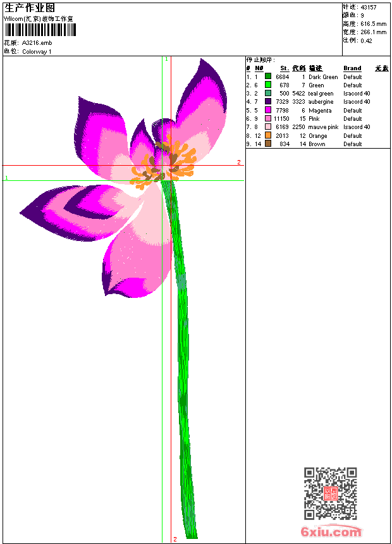Click the QR code image
This screenshot has width=392, height=544.
(x=330, y=493)
